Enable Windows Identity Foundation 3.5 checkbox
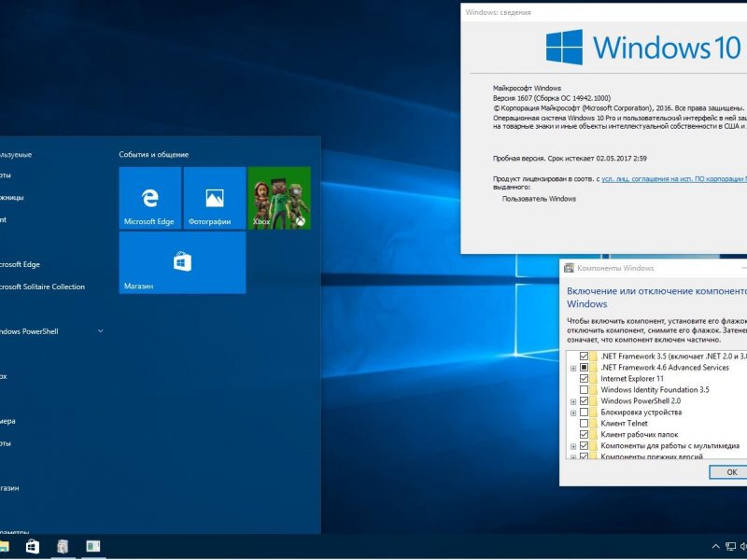This screenshot has width=747, height=560. tap(584, 389)
